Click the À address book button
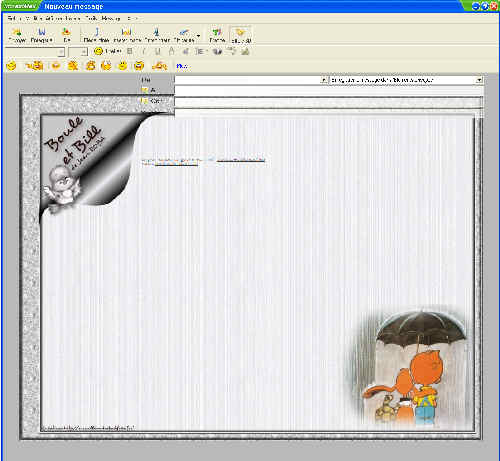This screenshot has height=461, width=500. click(148, 90)
